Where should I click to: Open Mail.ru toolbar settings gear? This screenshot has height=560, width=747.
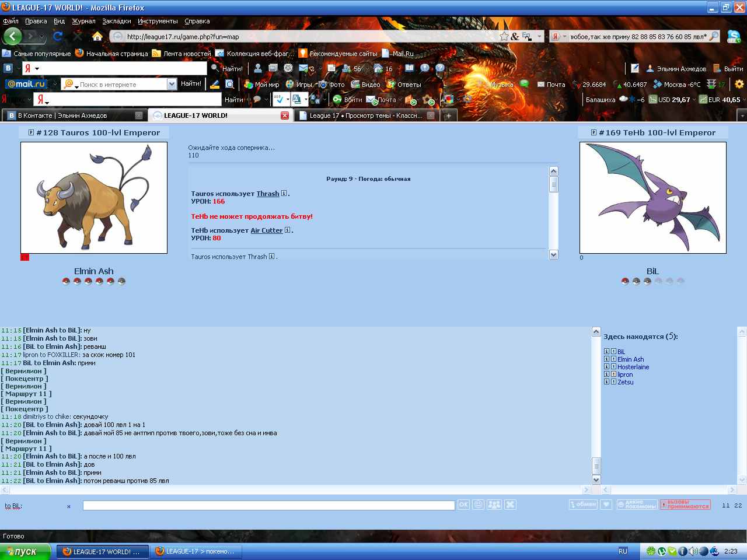click(739, 84)
